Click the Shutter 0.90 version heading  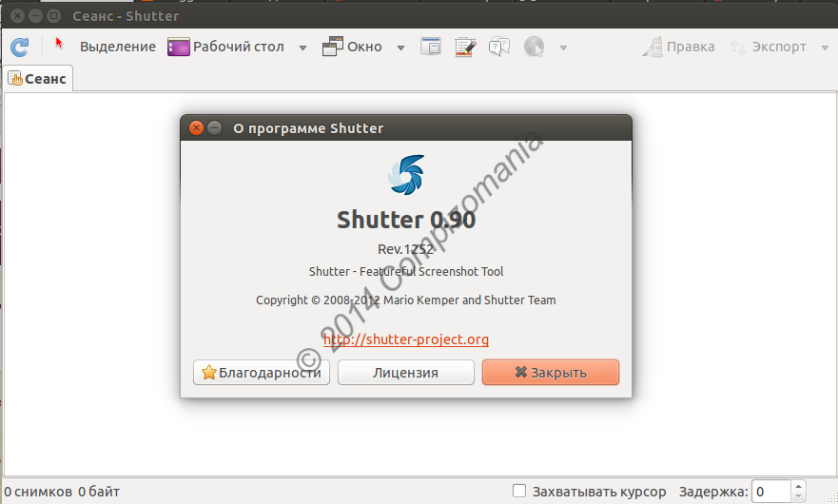(406, 220)
